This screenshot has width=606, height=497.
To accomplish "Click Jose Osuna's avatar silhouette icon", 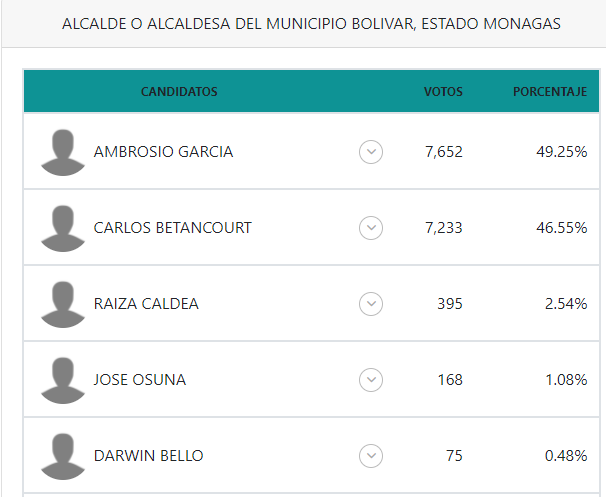I will click(63, 381).
